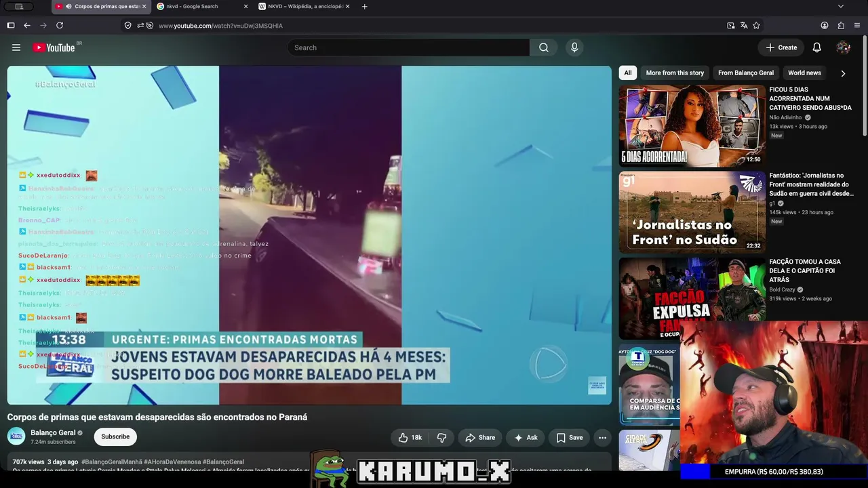The image size is (868, 488).
Task: Subscribe to Balanço Geral channel
Action: pos(115,437)
